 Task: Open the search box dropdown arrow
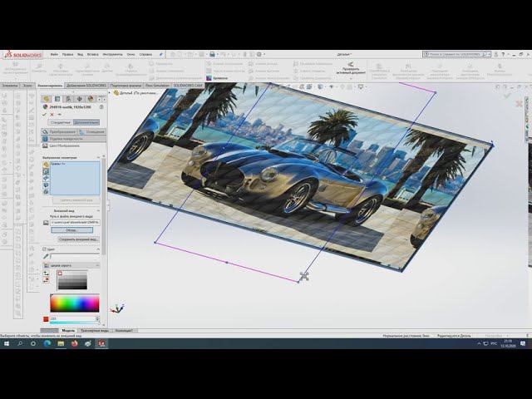pos(490,54)
